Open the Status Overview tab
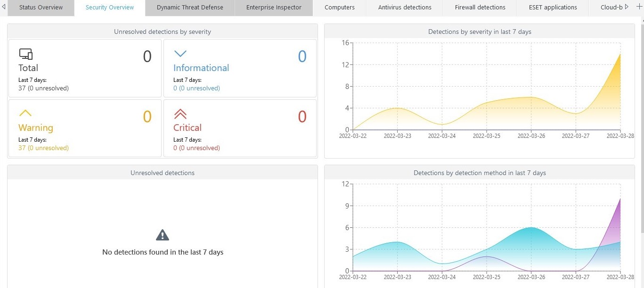644x288 pixels. tap(41, 8)
